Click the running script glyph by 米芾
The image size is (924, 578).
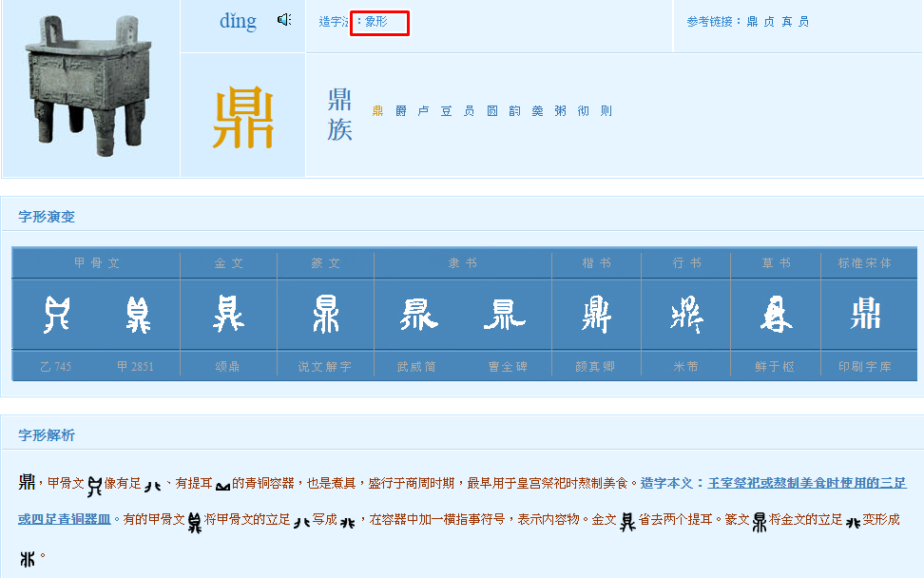point(685,315)
